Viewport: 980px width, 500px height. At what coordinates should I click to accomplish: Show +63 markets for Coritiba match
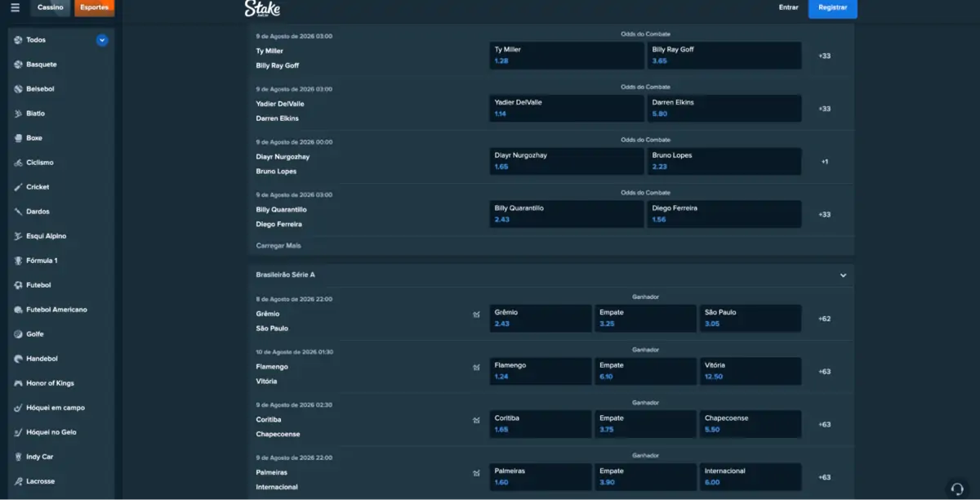(825, 424)
